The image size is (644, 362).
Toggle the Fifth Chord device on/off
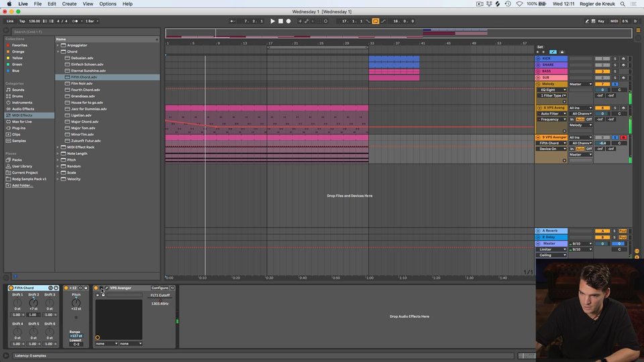click(x=11, y=288)
